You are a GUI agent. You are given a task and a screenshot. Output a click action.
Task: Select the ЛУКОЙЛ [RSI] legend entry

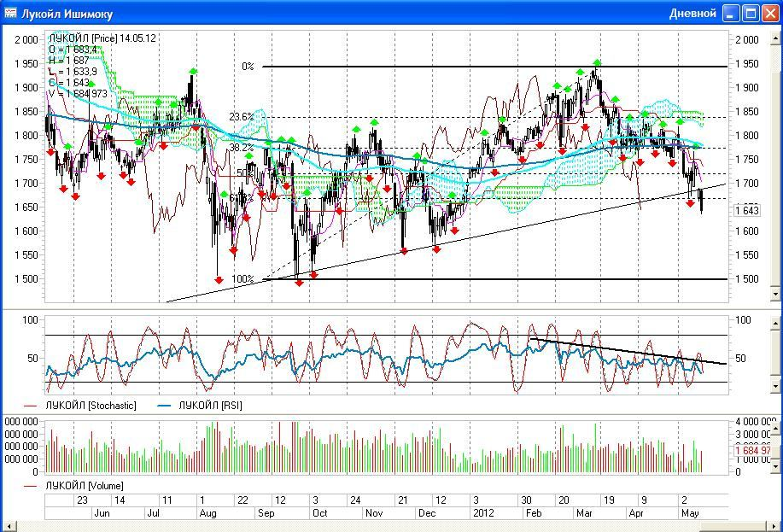[200, 405]
